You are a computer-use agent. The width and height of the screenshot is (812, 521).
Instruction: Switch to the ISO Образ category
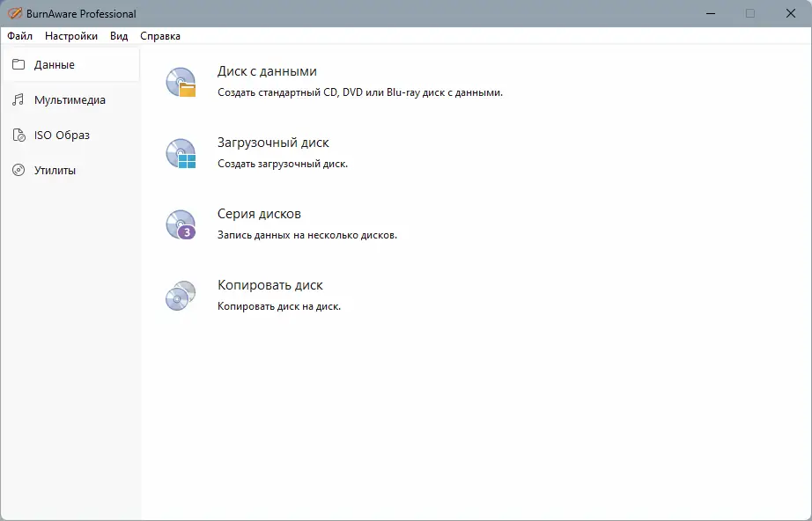pyautogui.click(x=71, y=135)
